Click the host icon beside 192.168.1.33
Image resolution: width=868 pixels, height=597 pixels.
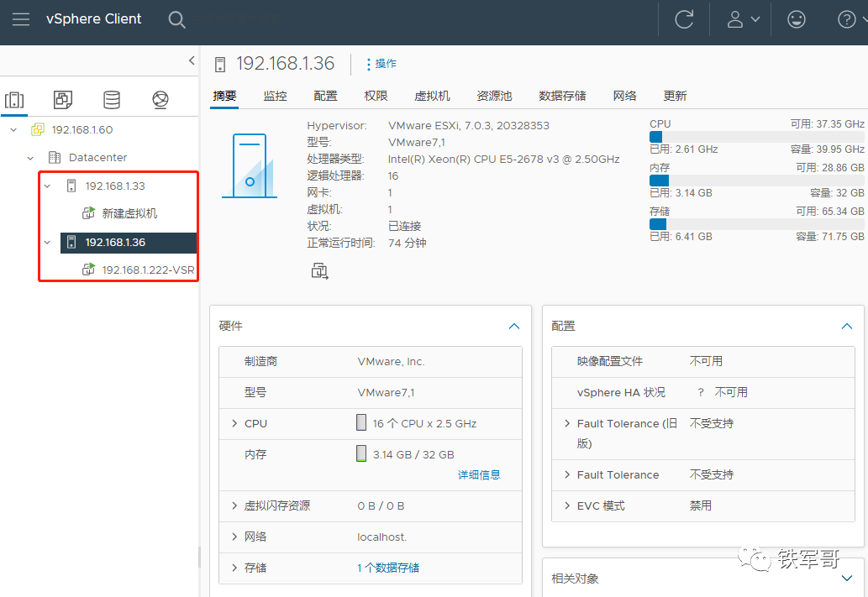tap(71, 186)
